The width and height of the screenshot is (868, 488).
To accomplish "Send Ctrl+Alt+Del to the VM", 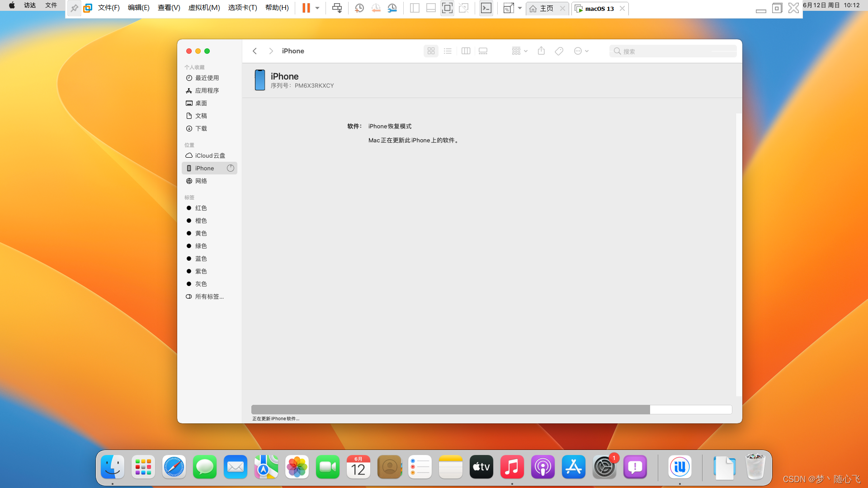I will tap(337, 8).
